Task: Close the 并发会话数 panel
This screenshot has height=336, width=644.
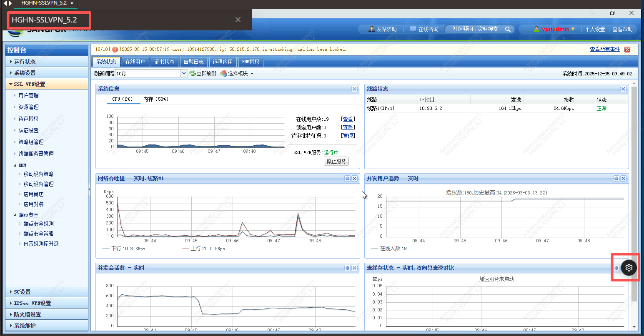Action: [x=354, y=268]
